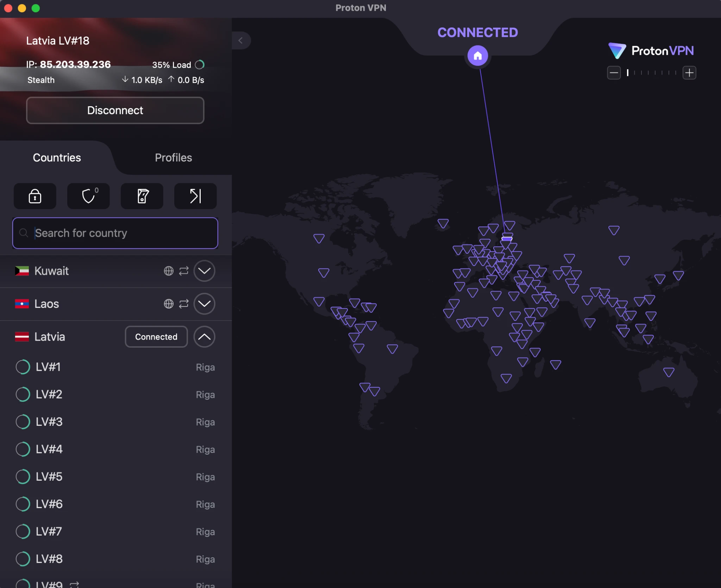The image size is (721, 588).
Task: Switch to the Profiles tab
Action: pos(173,158)
